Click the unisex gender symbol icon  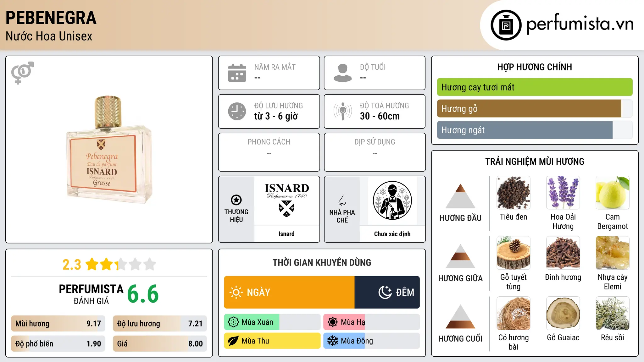[22, 73]
